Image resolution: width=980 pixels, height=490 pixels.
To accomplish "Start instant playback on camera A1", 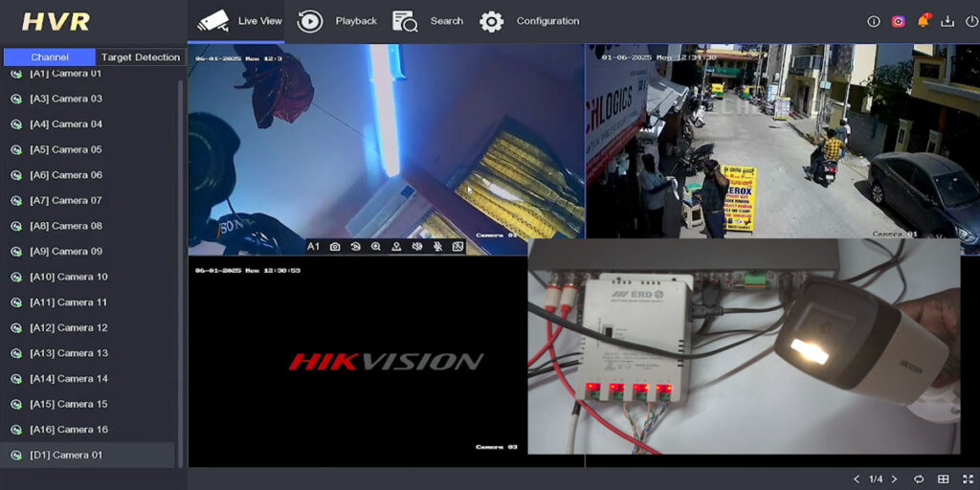I will 355,247.
